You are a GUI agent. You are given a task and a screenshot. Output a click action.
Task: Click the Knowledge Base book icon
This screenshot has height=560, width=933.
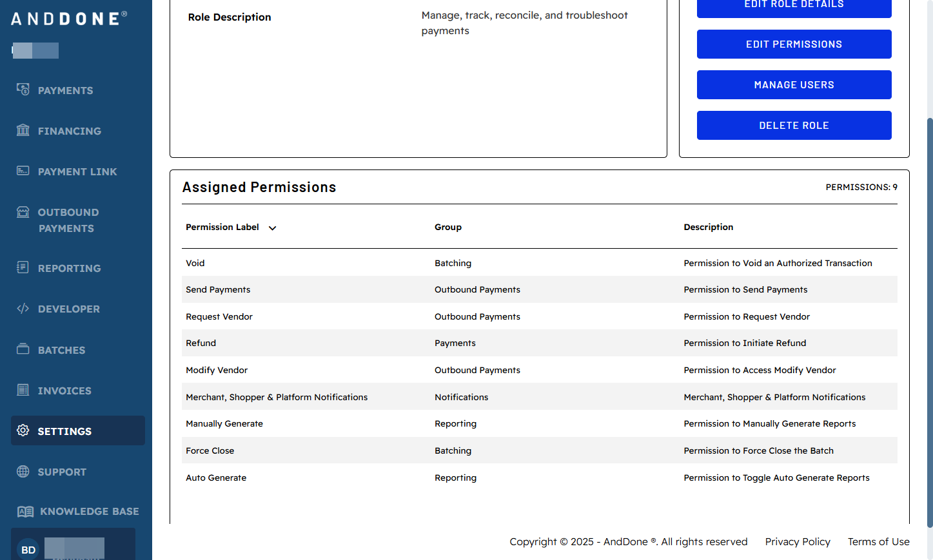pyautogui.click(x=26, y=512)
